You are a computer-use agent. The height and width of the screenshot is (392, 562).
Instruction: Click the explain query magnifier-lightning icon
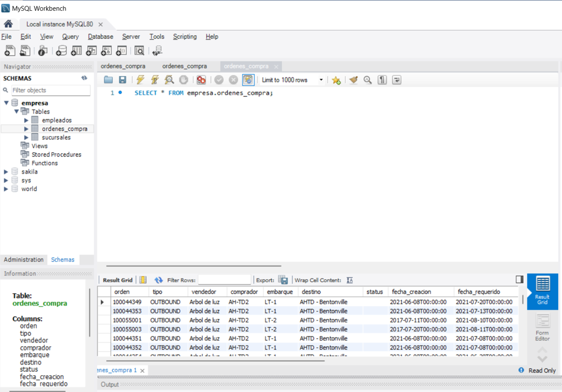(x=169, y=80)
